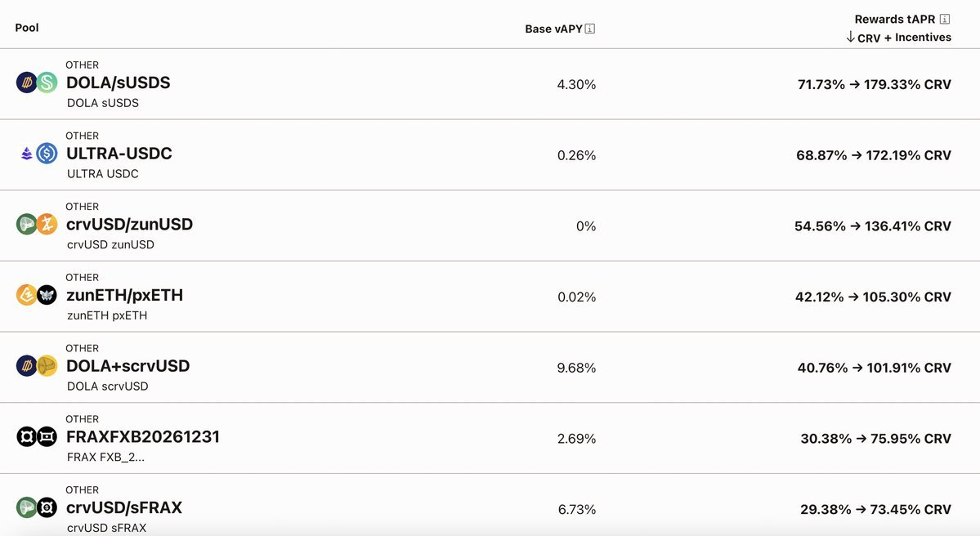This screenshot has width=980, height=536.
Task: Click the 29.38% → 73.45% CRV reward
Action: [875, 509]
